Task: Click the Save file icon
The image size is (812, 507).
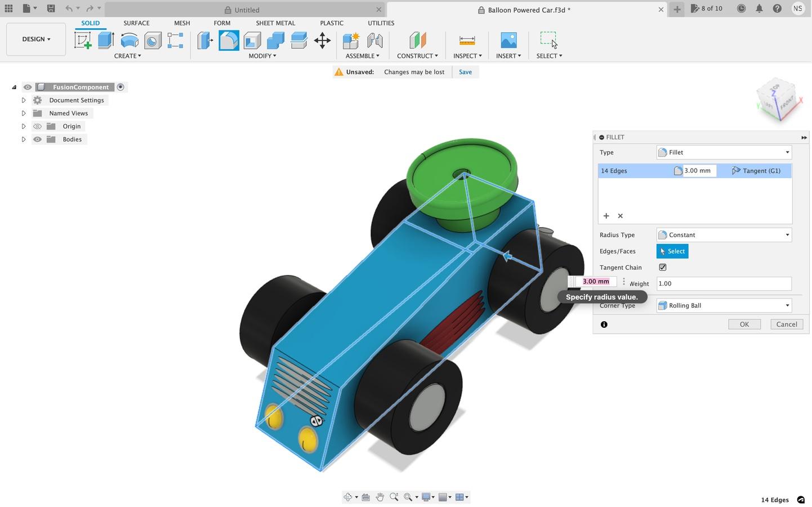Action: point(51,8)
